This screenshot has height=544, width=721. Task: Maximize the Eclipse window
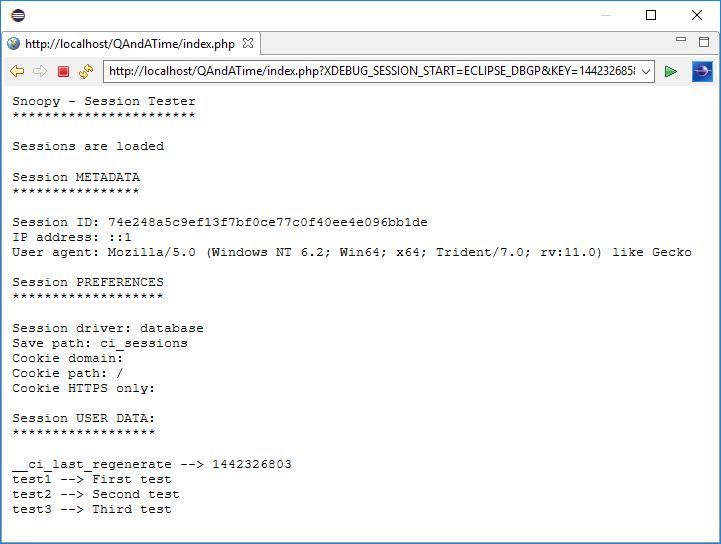click(651, 15)
